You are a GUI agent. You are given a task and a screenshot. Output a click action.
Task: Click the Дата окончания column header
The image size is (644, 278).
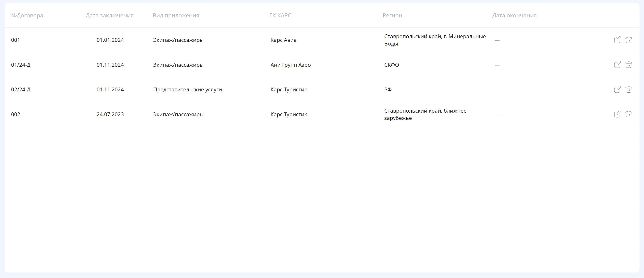514,16
